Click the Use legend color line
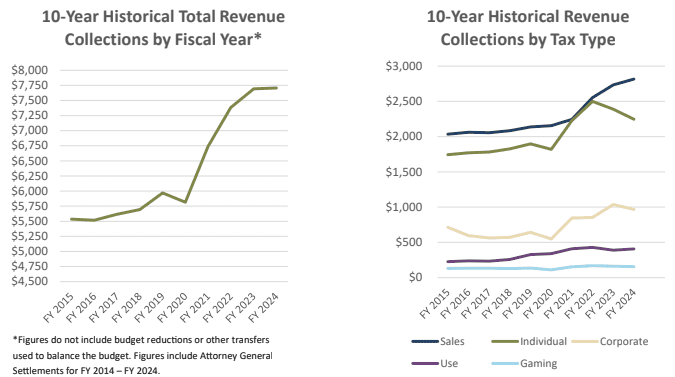This screenshot has width=675, height=377. point(425,364)
